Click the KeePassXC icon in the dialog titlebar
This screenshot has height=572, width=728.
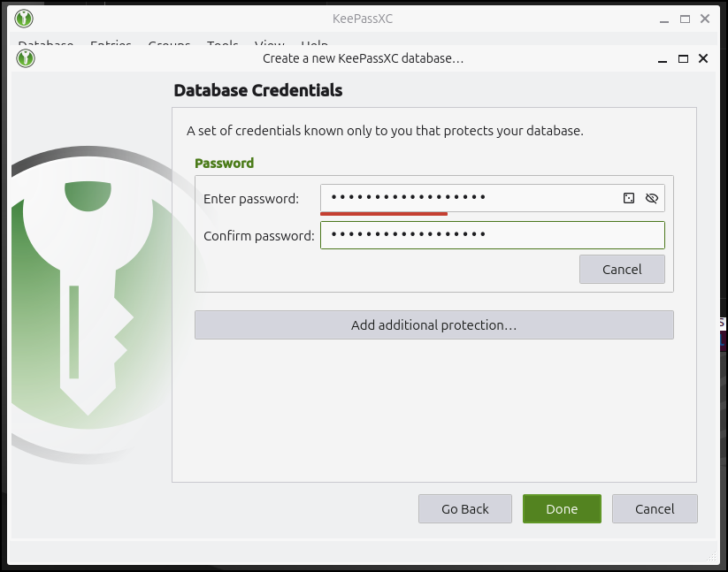pos(24,58)
